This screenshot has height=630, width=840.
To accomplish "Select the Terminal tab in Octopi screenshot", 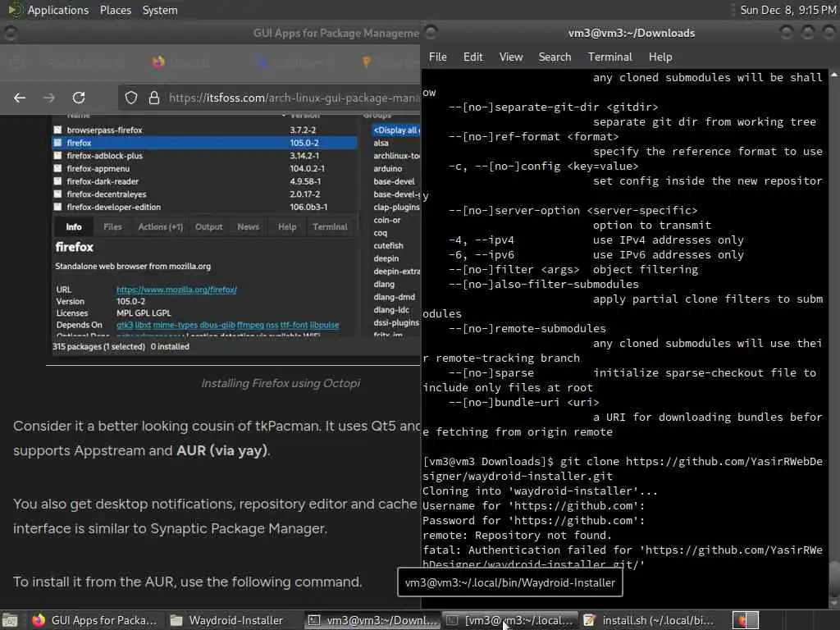I will coord(330,227).
